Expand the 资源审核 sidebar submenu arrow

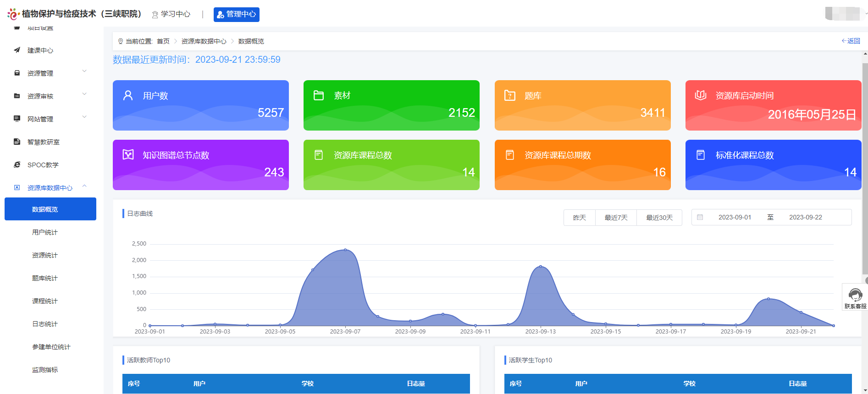84,94
